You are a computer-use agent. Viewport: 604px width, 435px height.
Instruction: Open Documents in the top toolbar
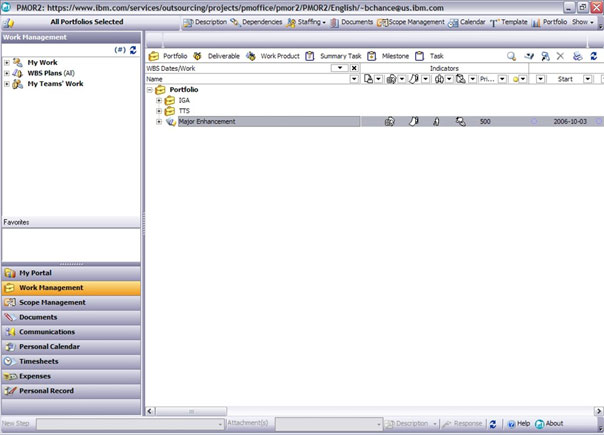[x=352, y=22]
